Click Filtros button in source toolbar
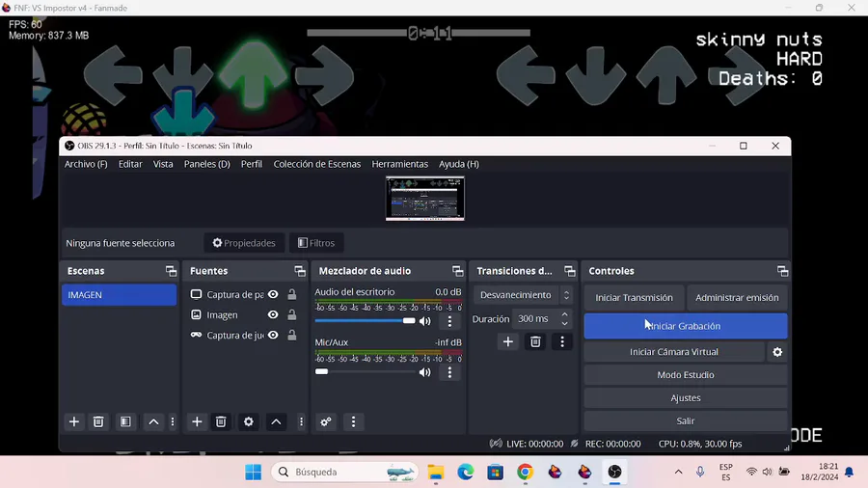Viewport: 868px width, 488px height. 316,243
